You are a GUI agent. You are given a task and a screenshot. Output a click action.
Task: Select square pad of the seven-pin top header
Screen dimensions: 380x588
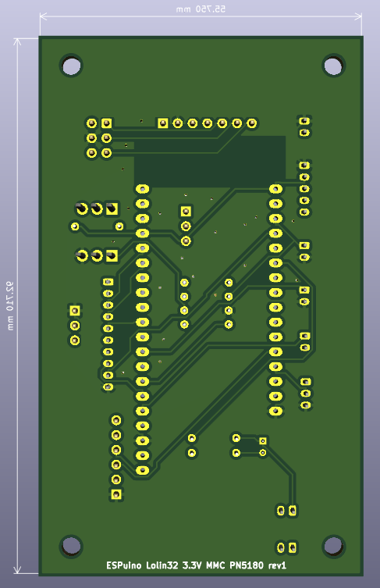[162, 123]
